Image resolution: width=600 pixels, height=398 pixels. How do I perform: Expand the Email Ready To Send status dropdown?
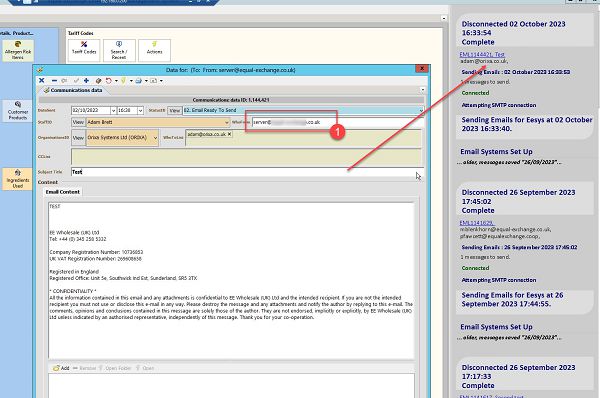tap(421, 110)
